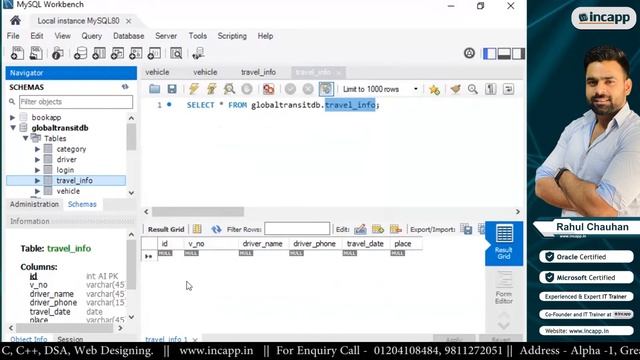Open script file in editor icon
The width and height of the screenshot is (640, 360).
(154, 89)
